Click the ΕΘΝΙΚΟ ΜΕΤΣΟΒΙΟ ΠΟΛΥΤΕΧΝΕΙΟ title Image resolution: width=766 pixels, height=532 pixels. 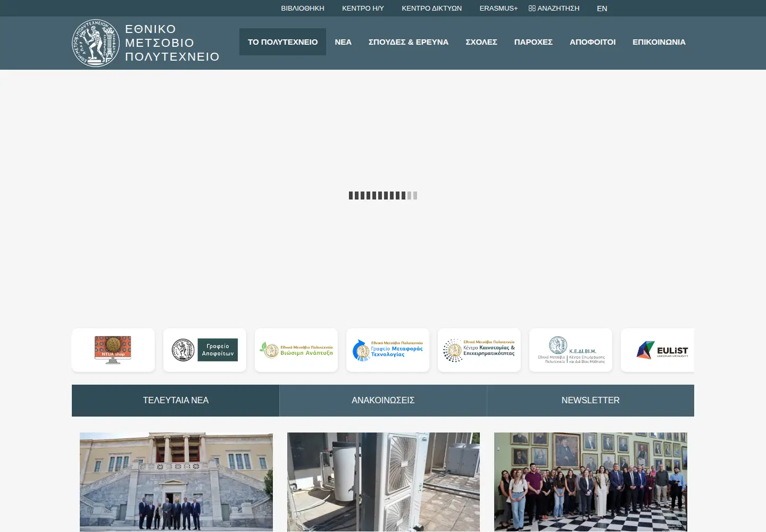point(172,43)
